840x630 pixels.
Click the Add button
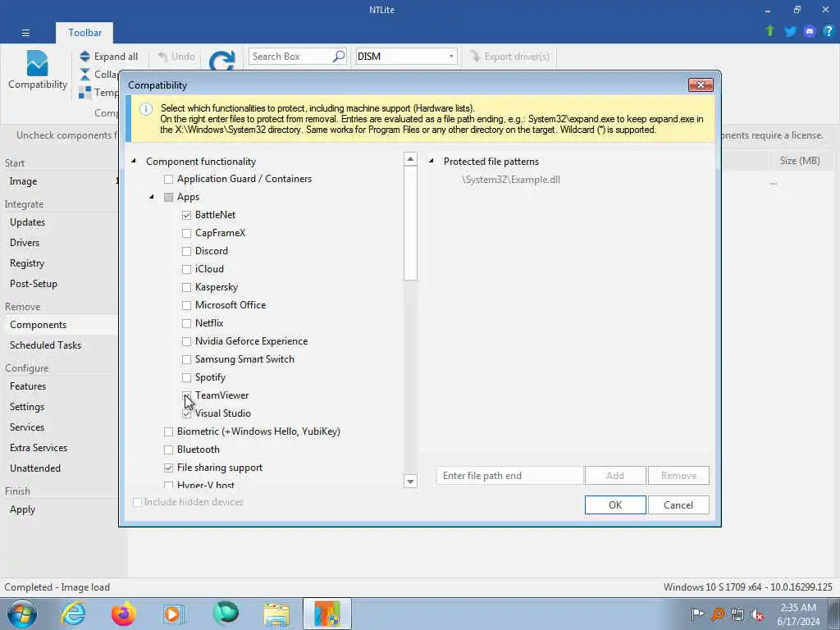tap(615, 475)
